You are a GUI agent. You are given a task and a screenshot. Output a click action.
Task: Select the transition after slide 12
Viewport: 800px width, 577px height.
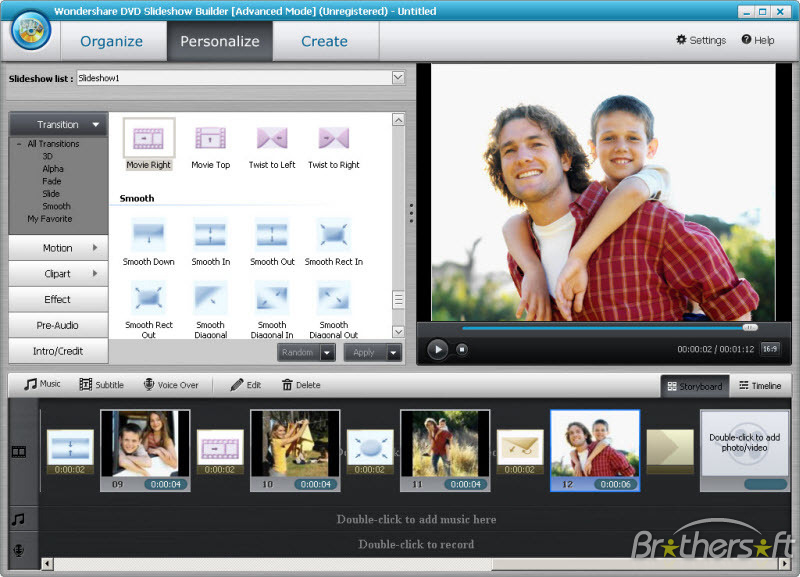click(670, 451)
